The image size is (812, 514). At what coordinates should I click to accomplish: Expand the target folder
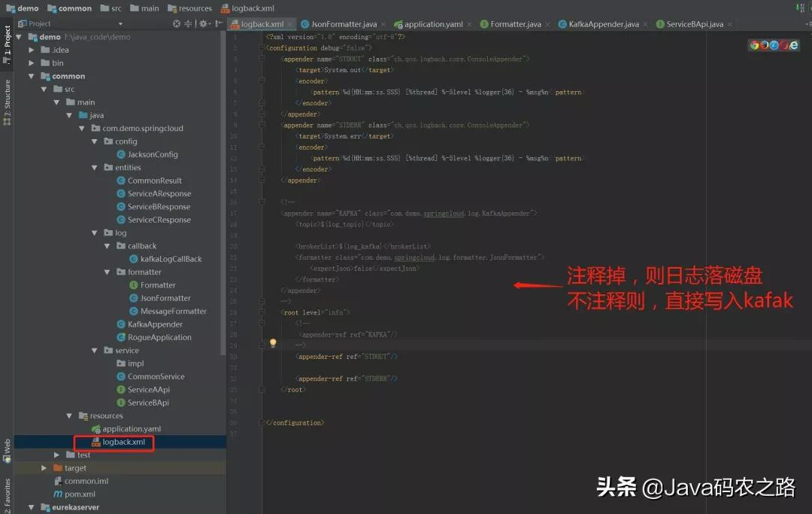tap(44, 468)
